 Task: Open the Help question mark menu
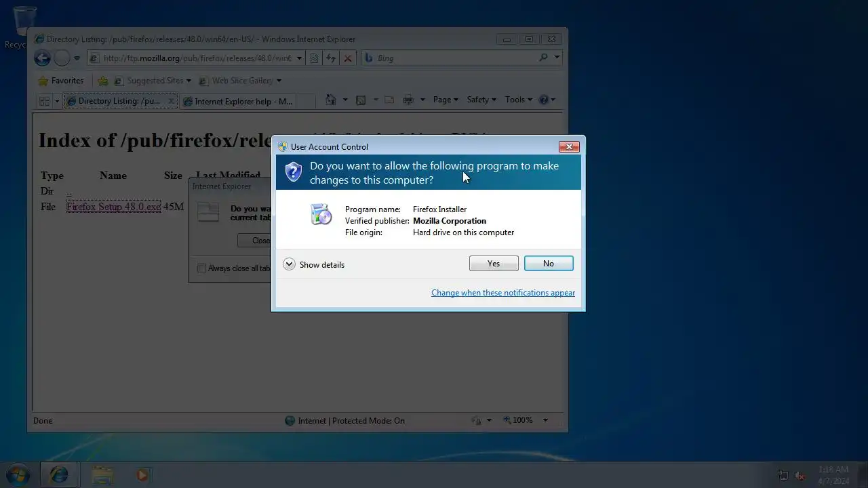[x=547, y=100]
